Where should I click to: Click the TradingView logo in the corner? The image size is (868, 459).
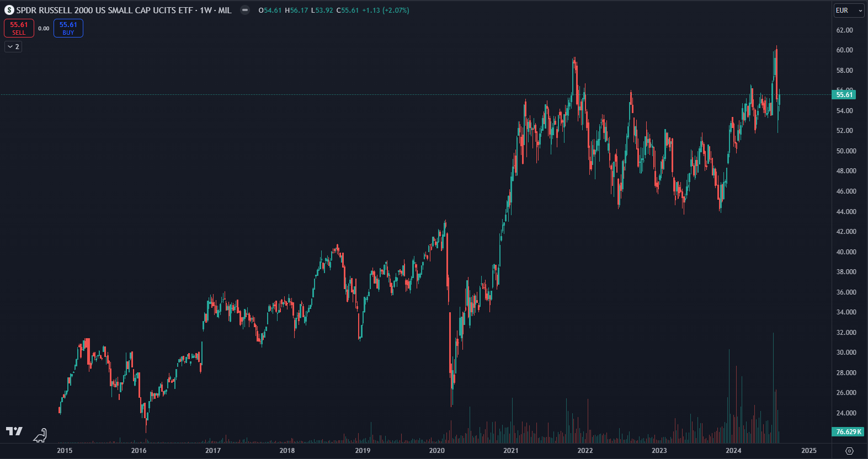pyautogui.click(x=14, y=431)
